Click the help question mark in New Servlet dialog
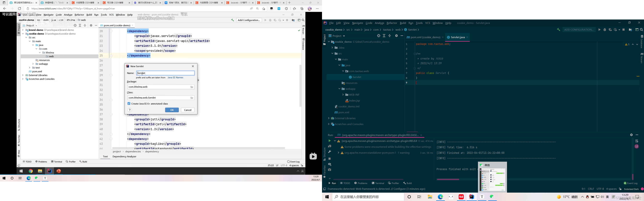This screenshot has height=201, width=644. point(130,110)
